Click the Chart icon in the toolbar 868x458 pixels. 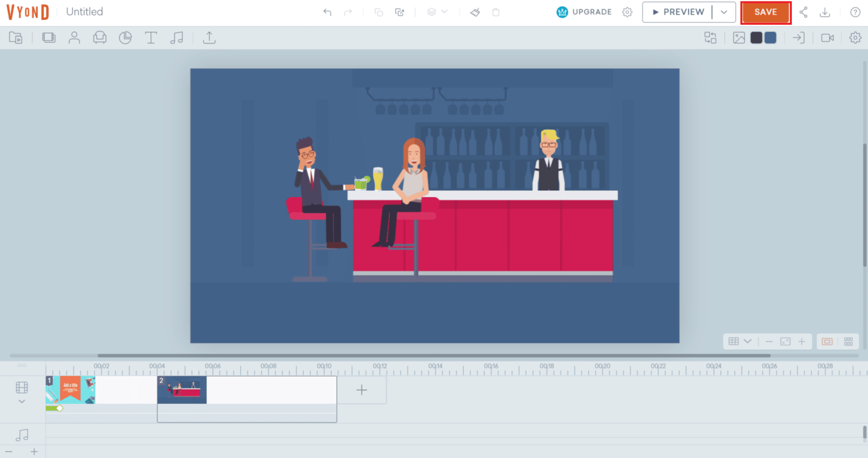pos(125,37)
